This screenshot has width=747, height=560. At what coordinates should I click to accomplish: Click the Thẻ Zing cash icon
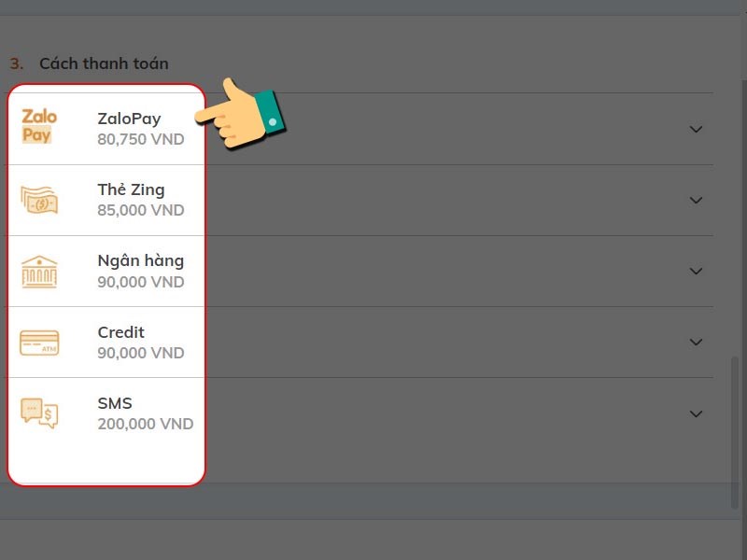(39, 200)
